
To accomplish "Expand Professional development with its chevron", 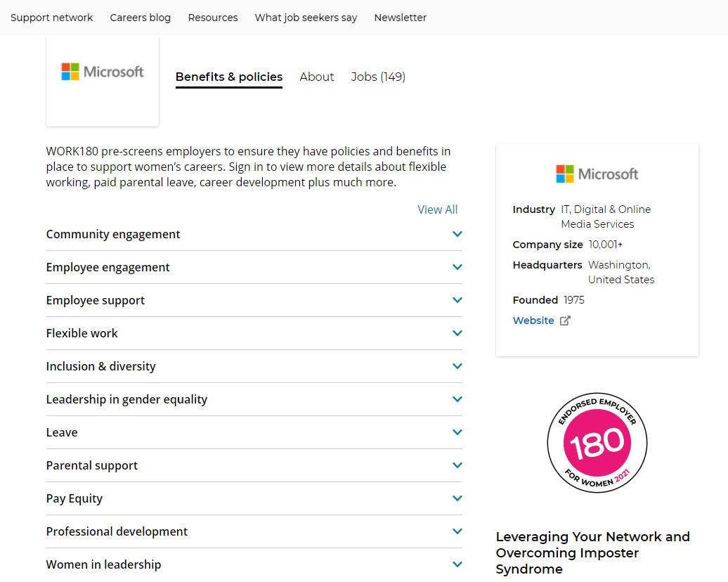I will [457, 531].
